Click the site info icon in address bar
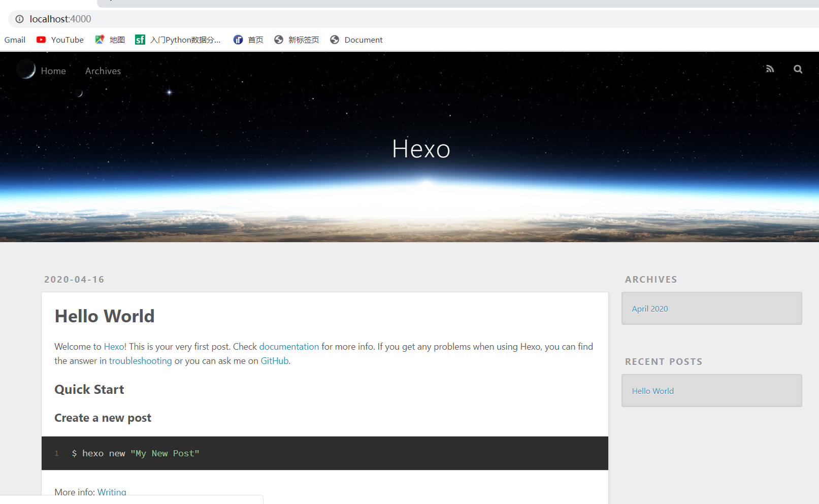The image size is (819, 504). click(x=19, y=19)
